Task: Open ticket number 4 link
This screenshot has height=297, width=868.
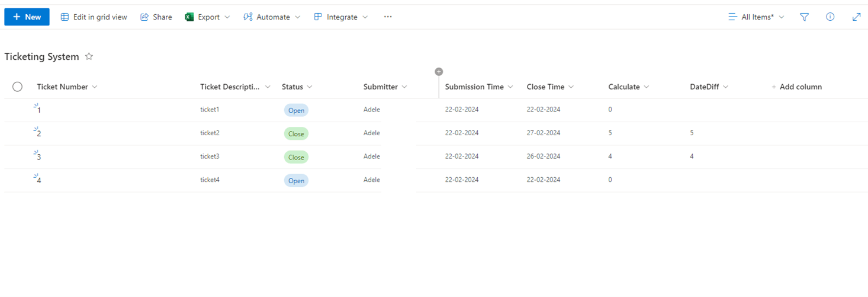Action: 39,180
